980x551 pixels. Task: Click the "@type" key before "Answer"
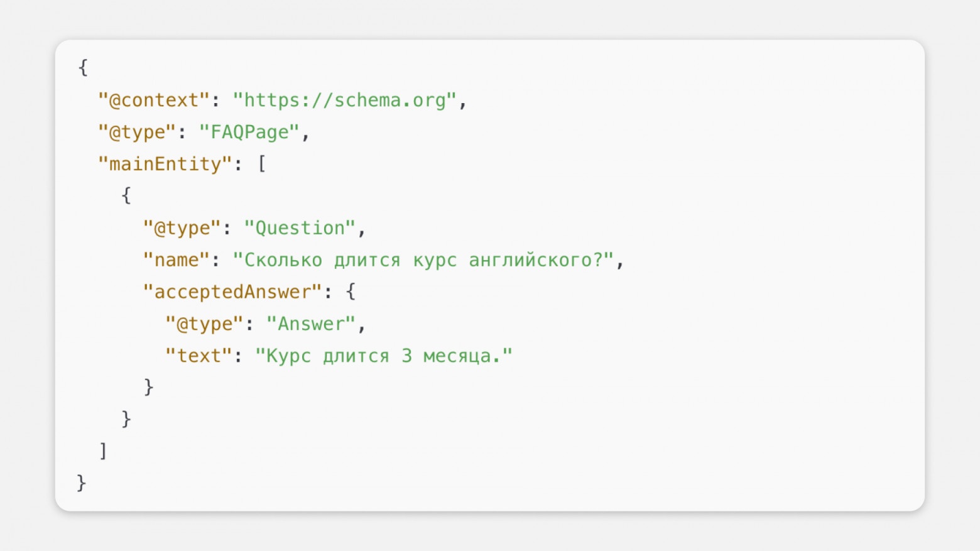click(204, 324)
